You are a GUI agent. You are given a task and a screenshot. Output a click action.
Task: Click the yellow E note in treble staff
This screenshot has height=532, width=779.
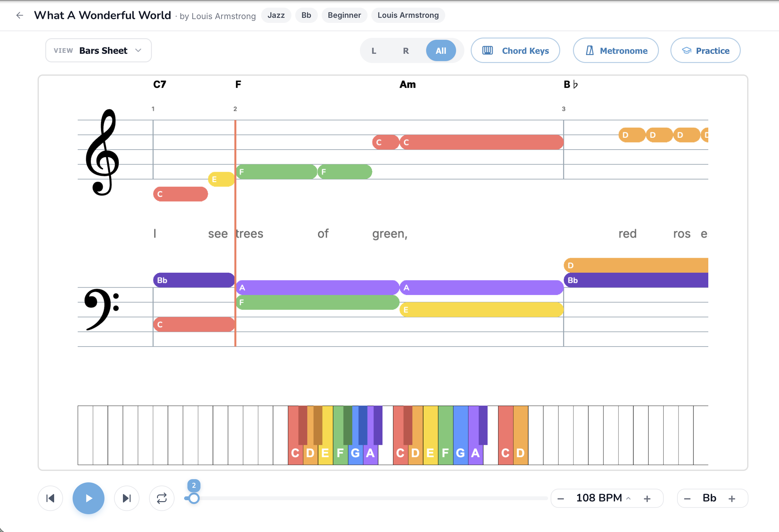coord(221,179)
